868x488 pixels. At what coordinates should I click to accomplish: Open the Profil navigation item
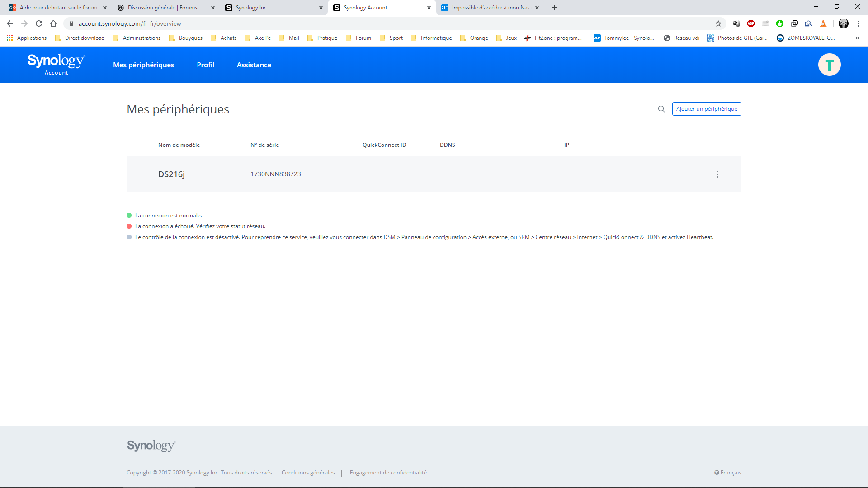(x=206, y=65)
